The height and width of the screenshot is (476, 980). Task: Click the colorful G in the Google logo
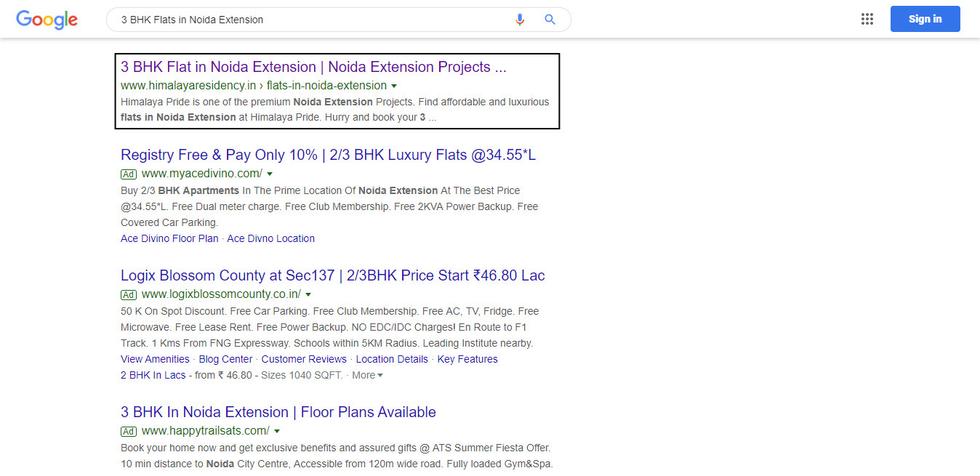(x=24, y=20)
